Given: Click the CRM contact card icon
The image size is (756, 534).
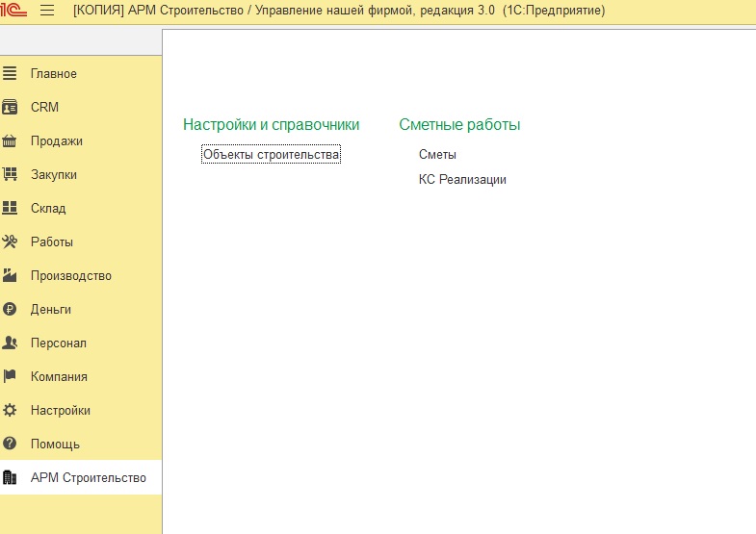Looking at the screenshot, I should (x=10, y=107).
